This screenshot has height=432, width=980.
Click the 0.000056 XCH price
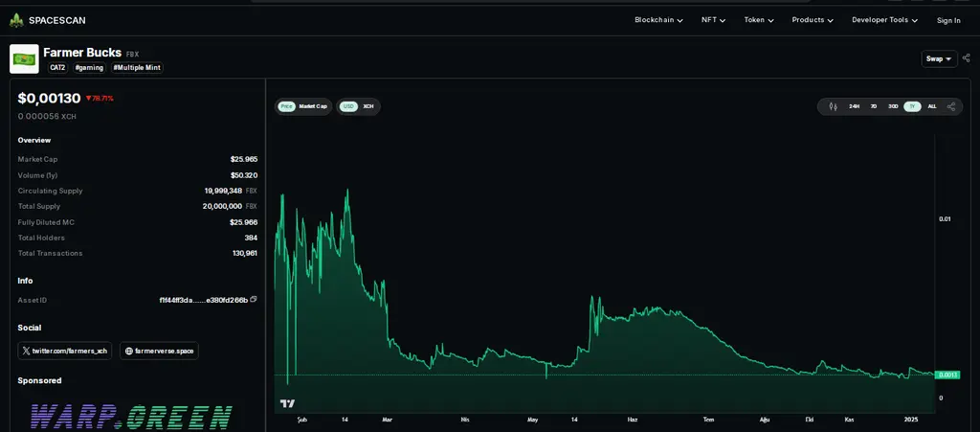47,116
